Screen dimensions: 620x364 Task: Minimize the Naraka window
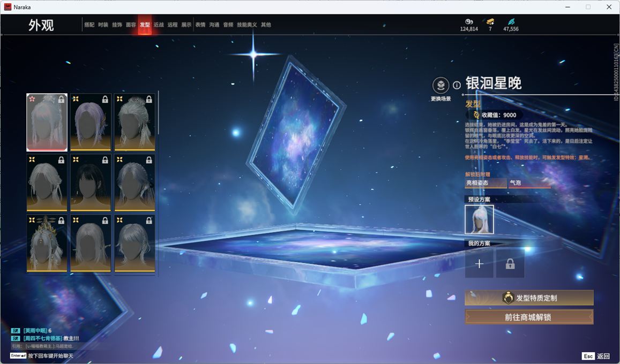click(568, 7)
